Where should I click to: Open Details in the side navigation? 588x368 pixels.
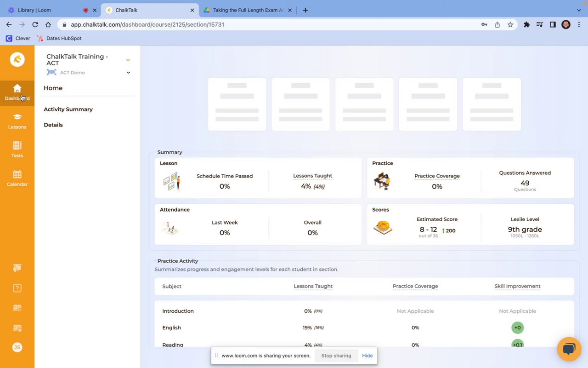coord(53,125)
